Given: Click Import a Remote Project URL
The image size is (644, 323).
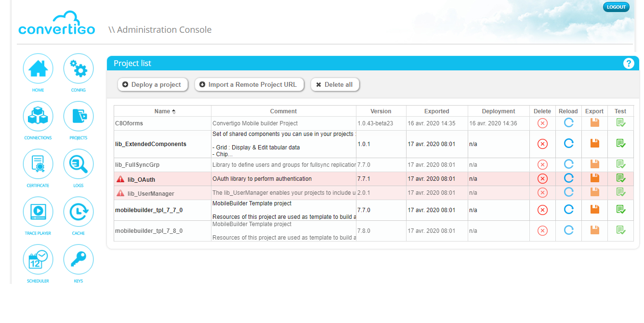Looking at the screenshot, I should coord(249,84).
